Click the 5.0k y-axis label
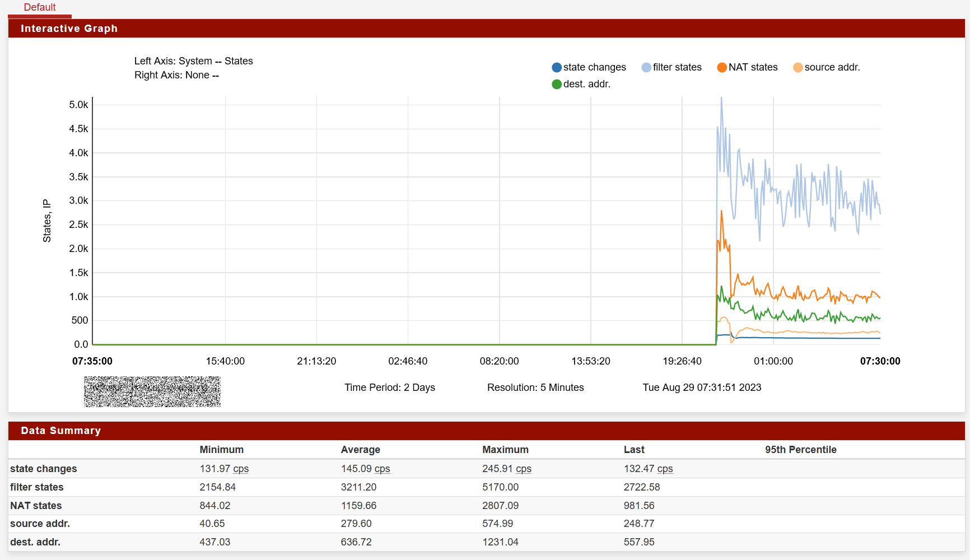This screenshot has height=560, width=970. [x=78, y=105]
